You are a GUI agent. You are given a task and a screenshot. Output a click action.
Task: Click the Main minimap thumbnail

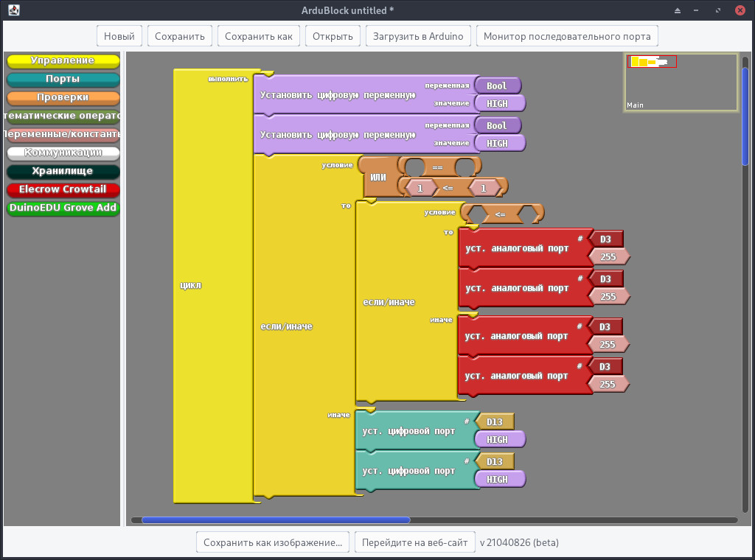[x=680, y=82]
